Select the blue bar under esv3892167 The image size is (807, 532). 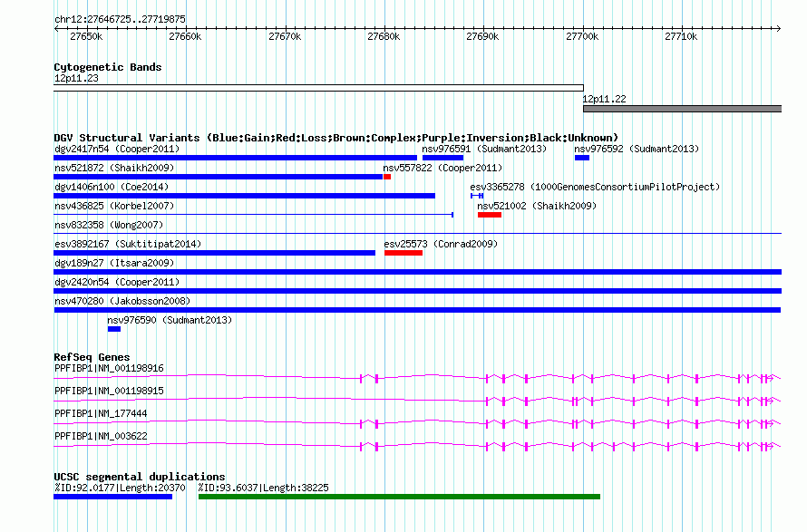tap(215, 253)
